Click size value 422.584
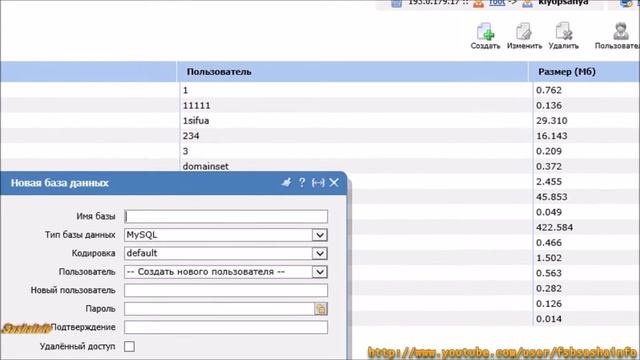The width and height of the screenshot is (640, 360). pyautogui.click(x=554, y=227)
